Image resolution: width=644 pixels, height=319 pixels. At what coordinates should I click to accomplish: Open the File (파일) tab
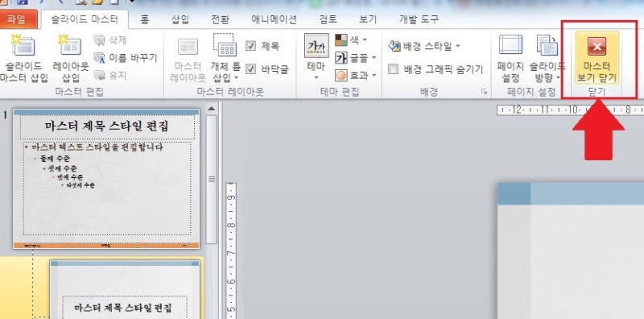click(17, 19)
